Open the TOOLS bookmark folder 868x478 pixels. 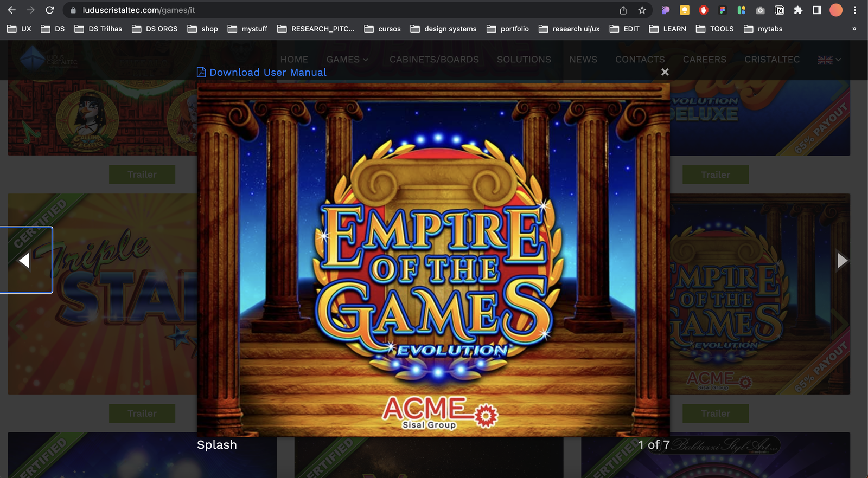[x=715, y=29]
